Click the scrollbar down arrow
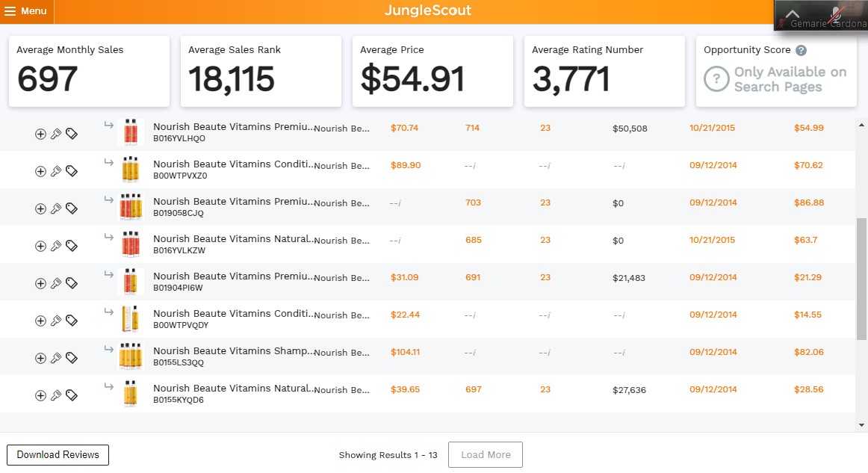Viewport: 868px width, 473px height. pyautogui.click(x=861, y=425)
